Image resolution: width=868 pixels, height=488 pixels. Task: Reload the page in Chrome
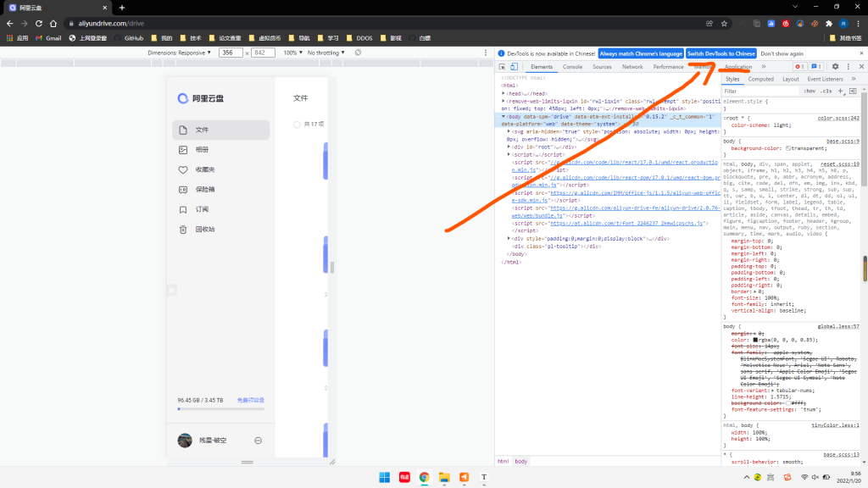[39, 23]
